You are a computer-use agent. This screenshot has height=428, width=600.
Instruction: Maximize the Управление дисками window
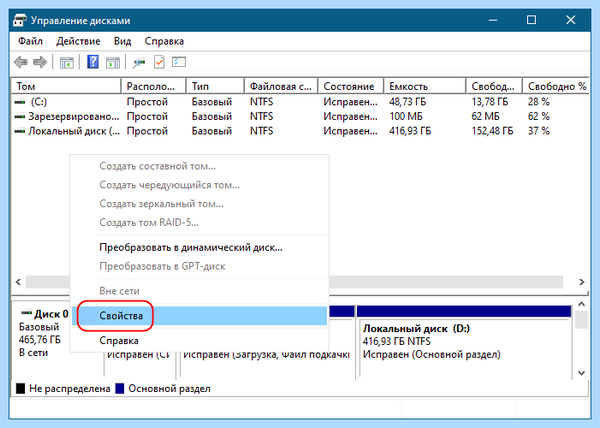(531, 20)
